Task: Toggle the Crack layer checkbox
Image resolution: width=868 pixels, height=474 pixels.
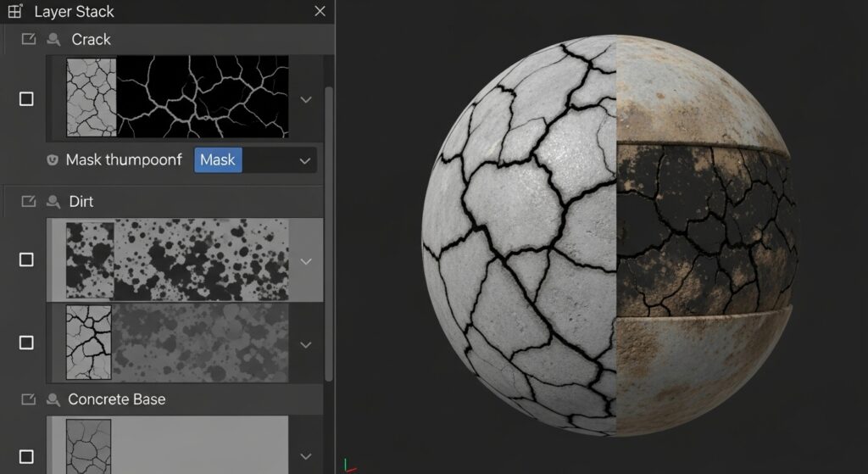Action: pyautogui.click(x=26, y=99)
